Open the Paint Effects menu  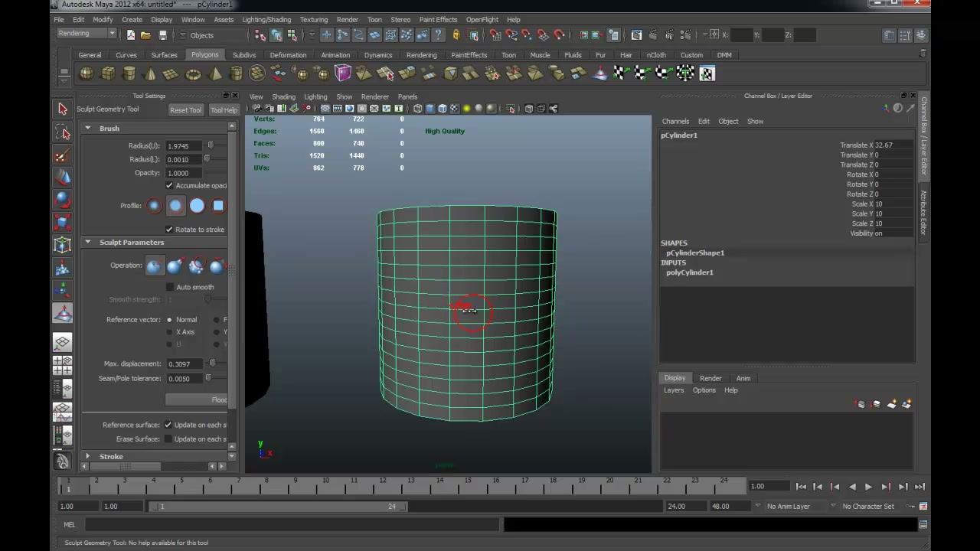[438, 19]
